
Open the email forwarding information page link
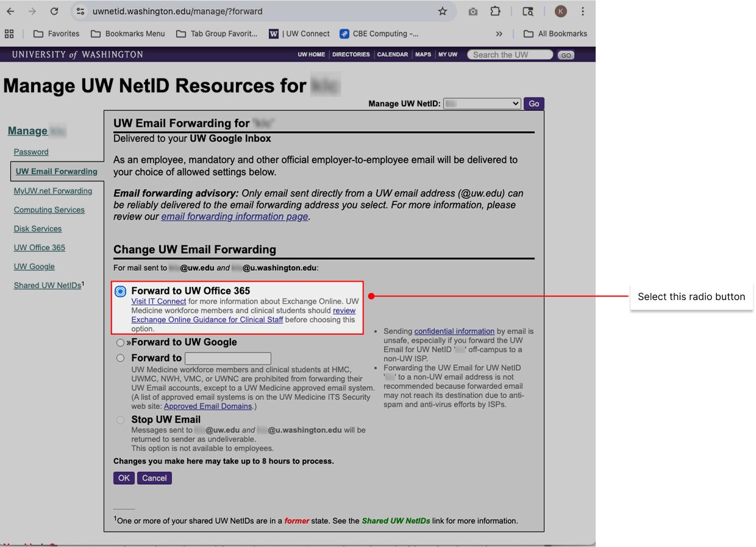click(234, 216)
